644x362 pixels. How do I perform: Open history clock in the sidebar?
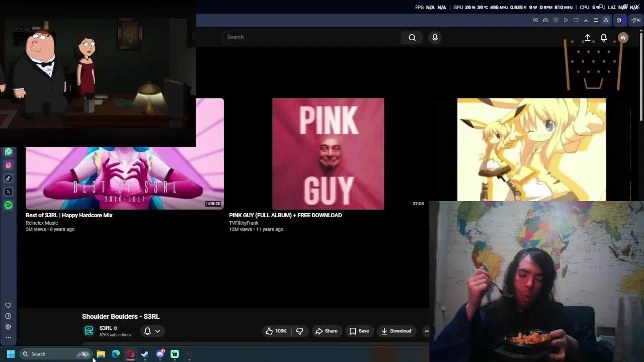tap(8, 316)
